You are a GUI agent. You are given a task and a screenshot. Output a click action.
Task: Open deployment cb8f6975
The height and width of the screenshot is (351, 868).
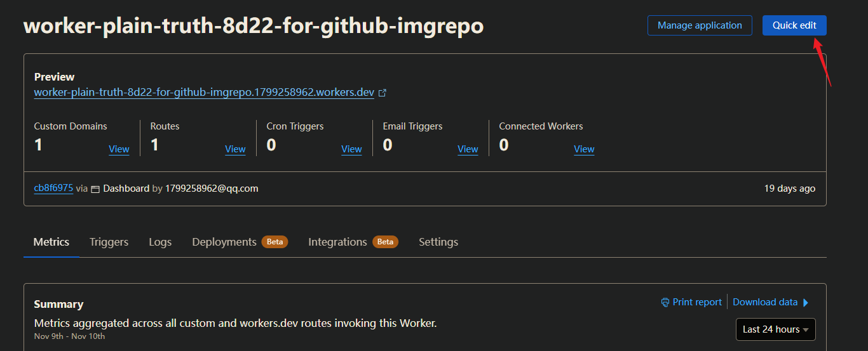click(x=53, y=189)
